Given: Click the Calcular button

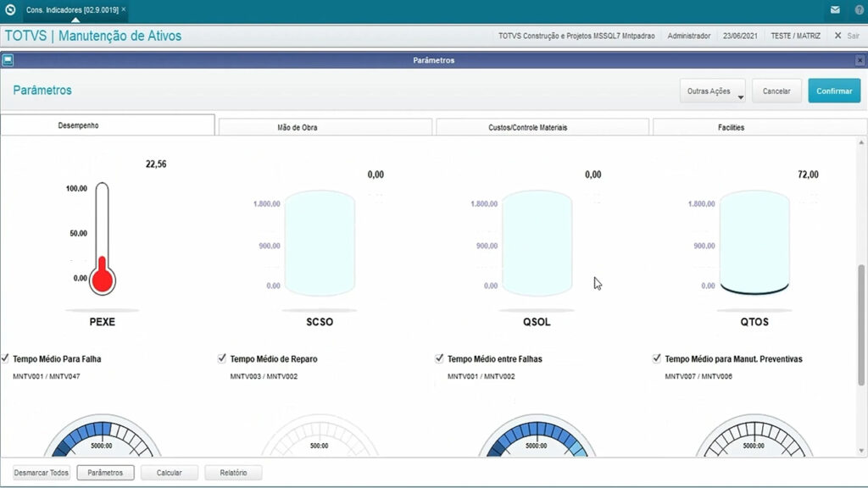Looking at the screenshot, I should click(x=169, y=473).
